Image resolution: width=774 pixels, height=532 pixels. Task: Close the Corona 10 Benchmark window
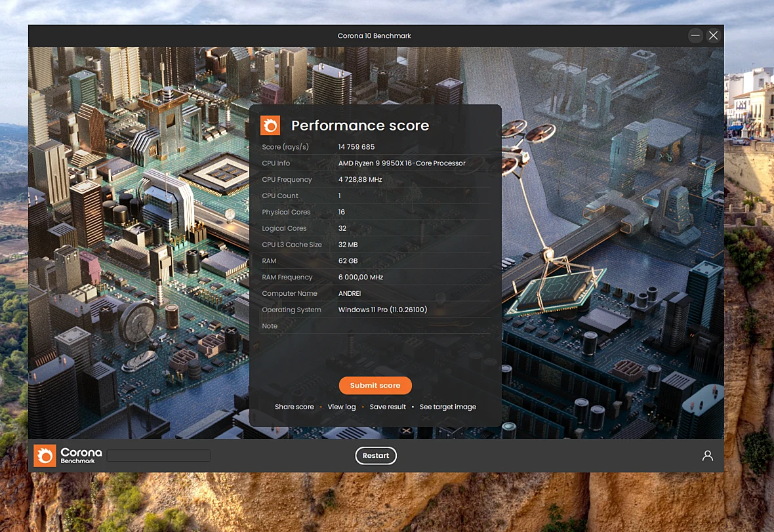(x=713, y=35)
